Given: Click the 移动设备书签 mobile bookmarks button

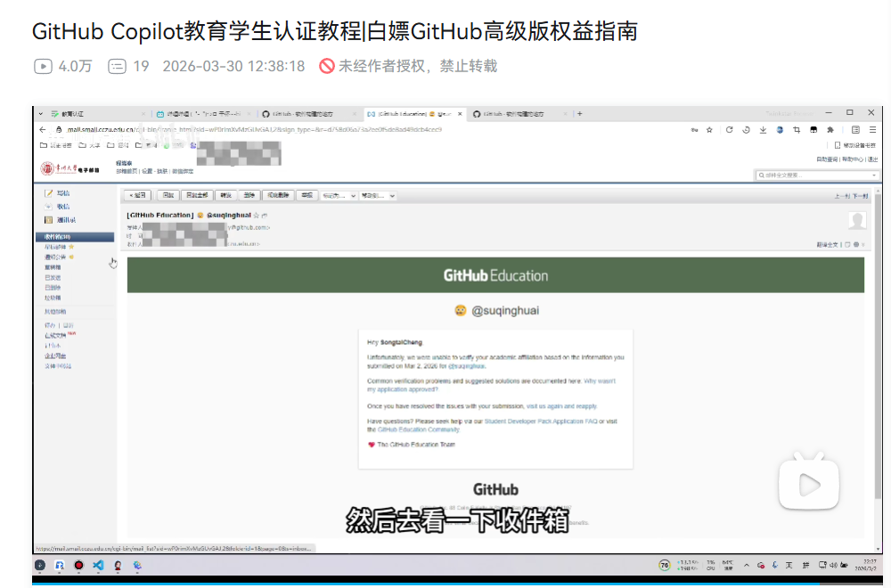Looking at the screenshot, I should pyautogui.click(x=855, y=145).
